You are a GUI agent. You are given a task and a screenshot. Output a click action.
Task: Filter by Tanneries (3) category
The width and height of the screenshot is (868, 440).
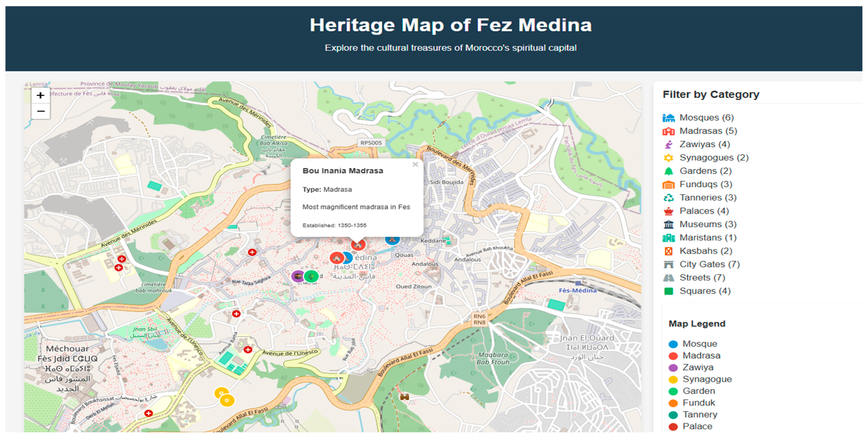point(708,198)
